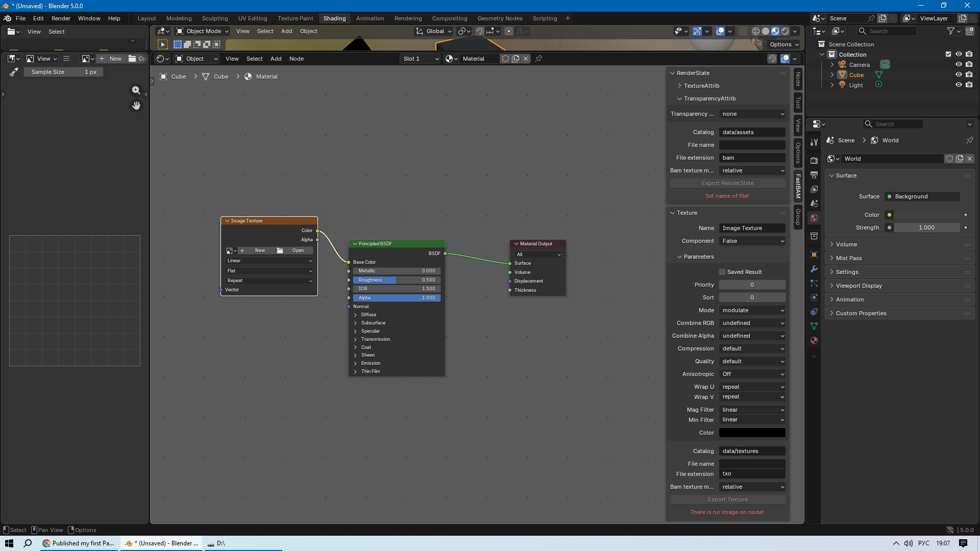Click the Export Texture button

click(x=727, y=499)
